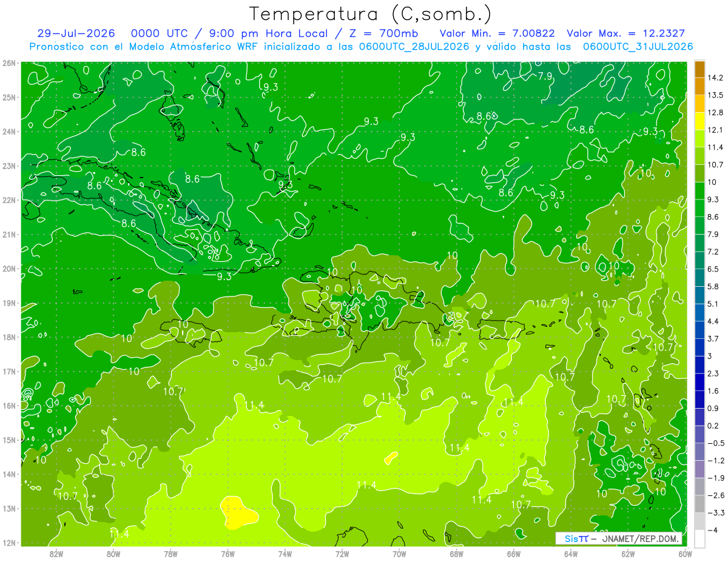Click the "15N" latitude axis label
The height and width of the screenshot is (562, 728).
[x=8, y=440]
